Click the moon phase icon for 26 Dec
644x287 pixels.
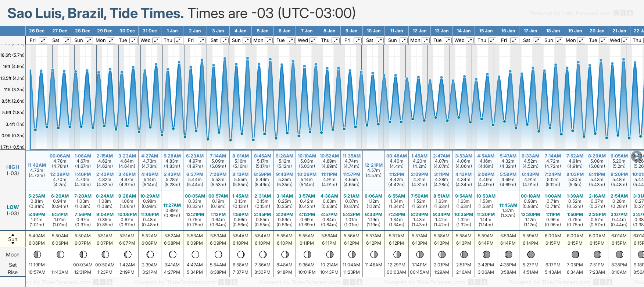(x=37, y=254)
